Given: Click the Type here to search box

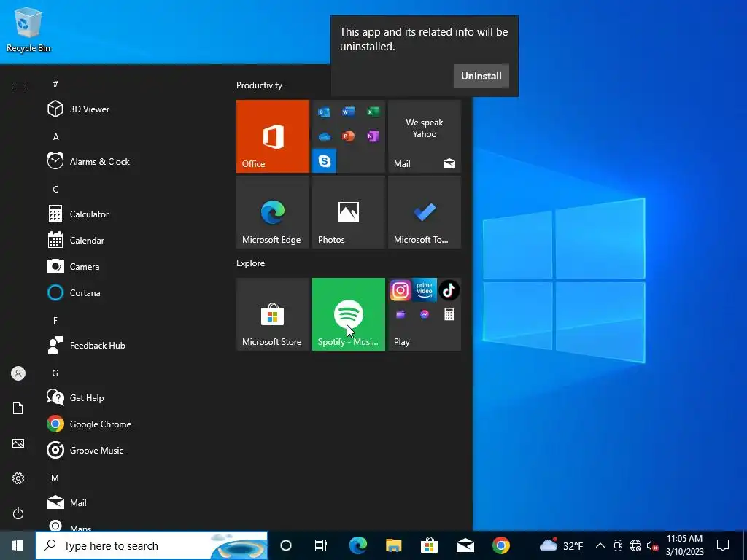Looking at the screenshot, I should (152, 545).
